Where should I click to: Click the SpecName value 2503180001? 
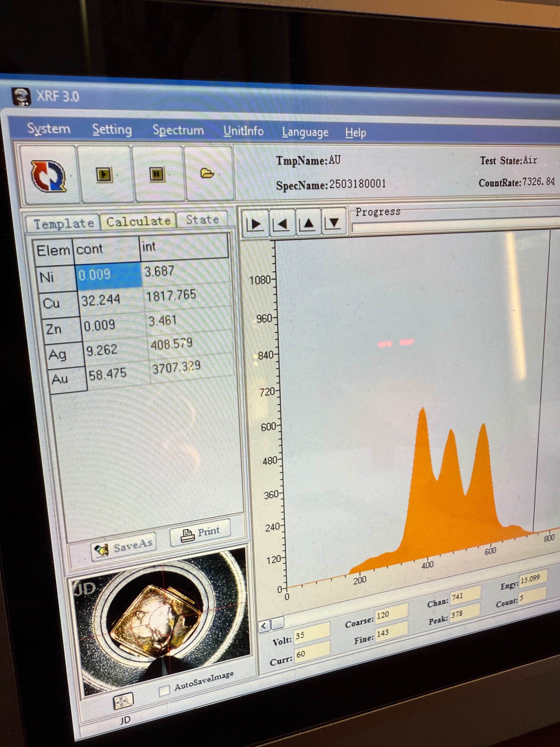click(357, 184)
